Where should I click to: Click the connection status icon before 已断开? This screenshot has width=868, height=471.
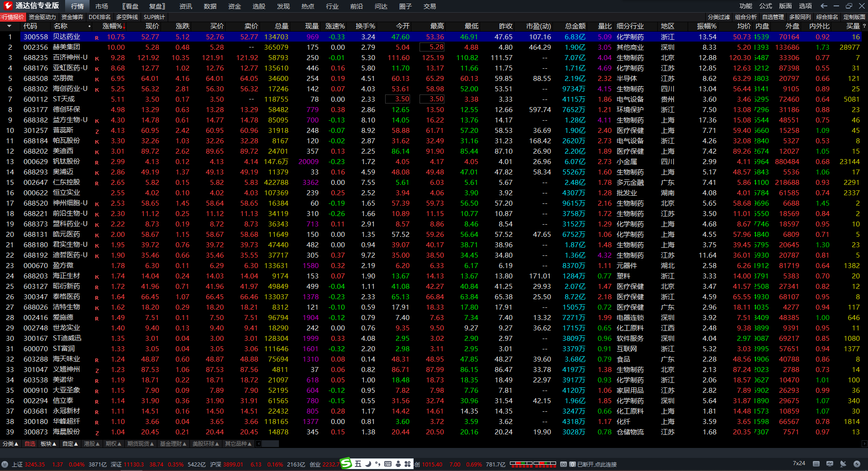click(x=563, y=464)
